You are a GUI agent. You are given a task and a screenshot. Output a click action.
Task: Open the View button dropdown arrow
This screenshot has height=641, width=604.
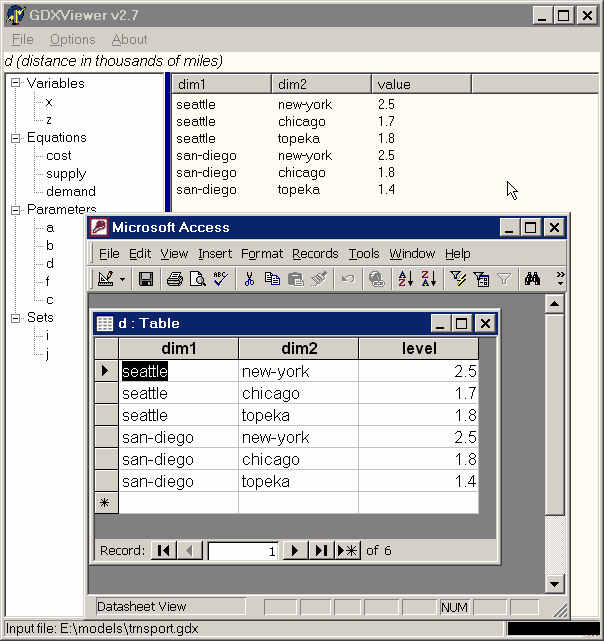(x=122, y=279)
